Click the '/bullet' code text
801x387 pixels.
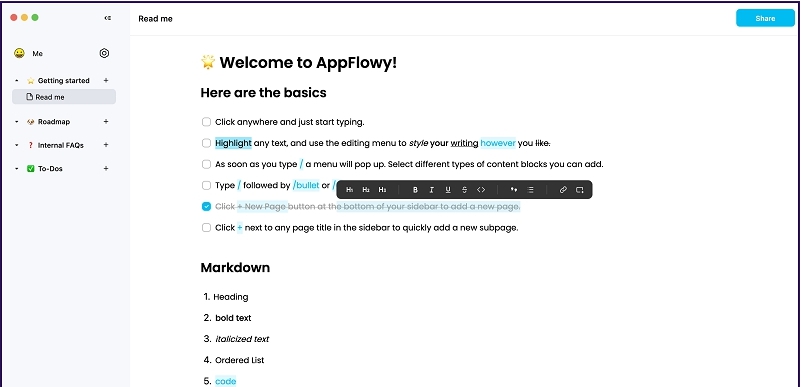(306, 185)
